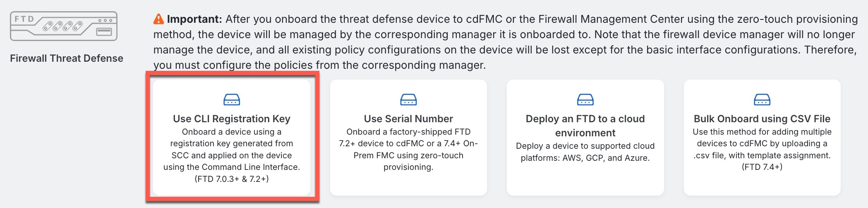Image resolution: width=868 pixels, height=208 pixels.
Task: Click the drive icon above Bulk Onboard
Action: click(762, 100)
